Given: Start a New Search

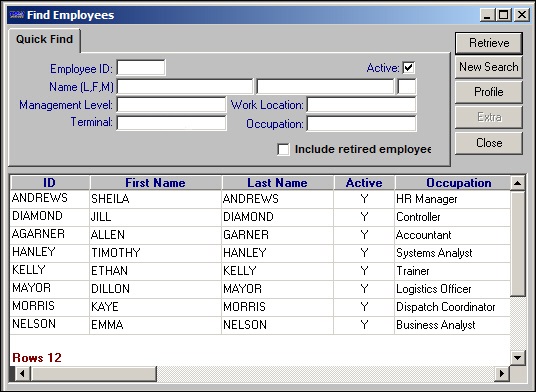Looking at the screenshot, I should (x=489, y=67).
